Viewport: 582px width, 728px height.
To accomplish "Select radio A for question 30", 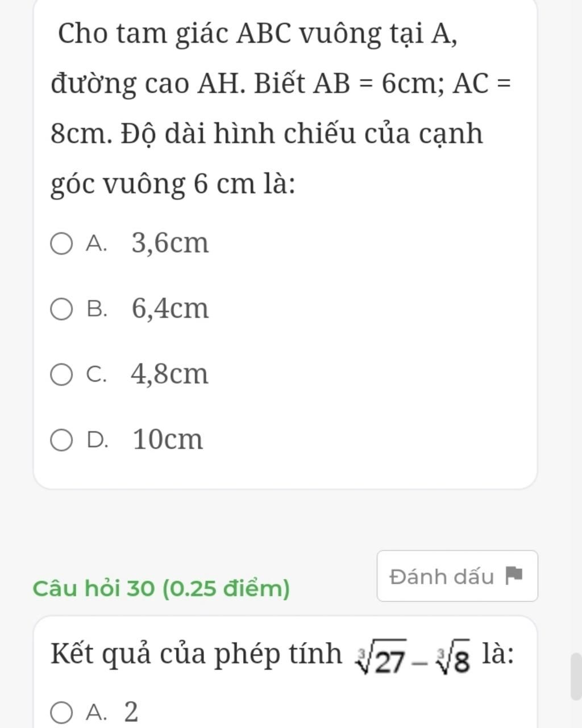I will tap(61, 713).
